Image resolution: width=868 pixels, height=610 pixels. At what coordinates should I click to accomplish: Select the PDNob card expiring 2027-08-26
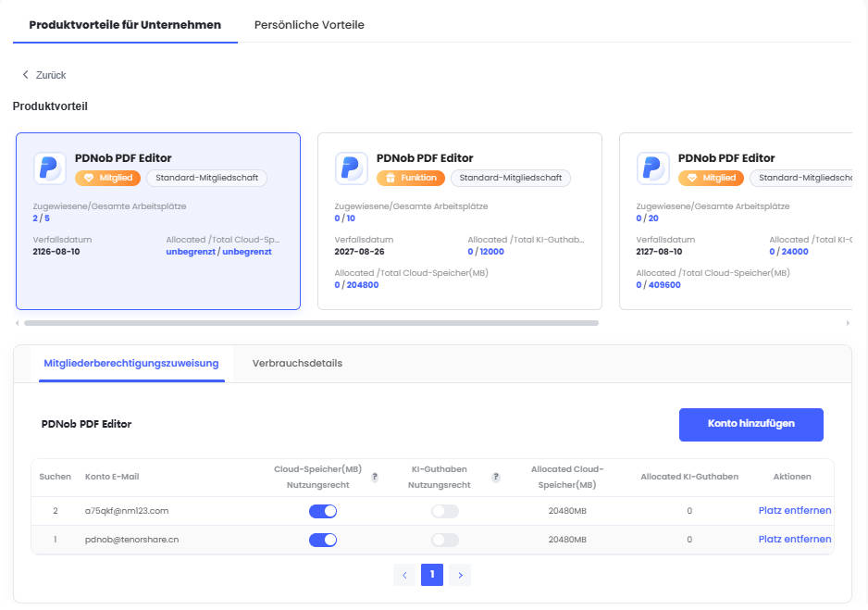coord(460,221)
